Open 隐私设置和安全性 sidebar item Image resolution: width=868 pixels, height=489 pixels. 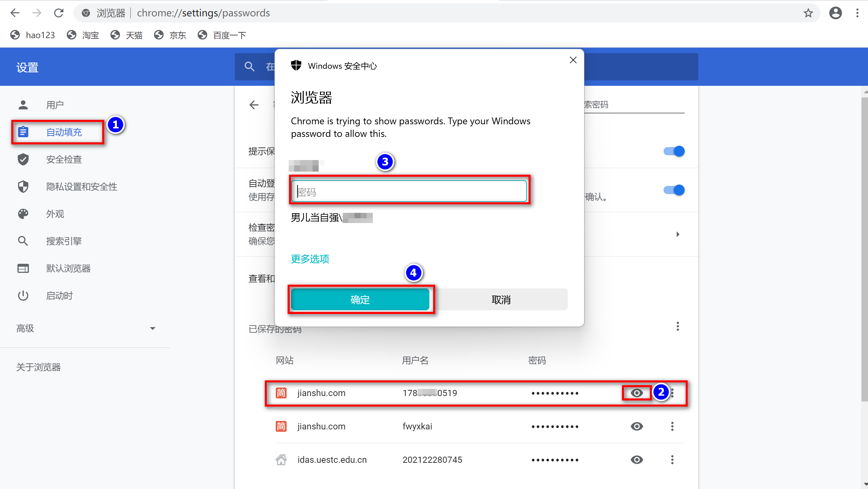point(81,187)
